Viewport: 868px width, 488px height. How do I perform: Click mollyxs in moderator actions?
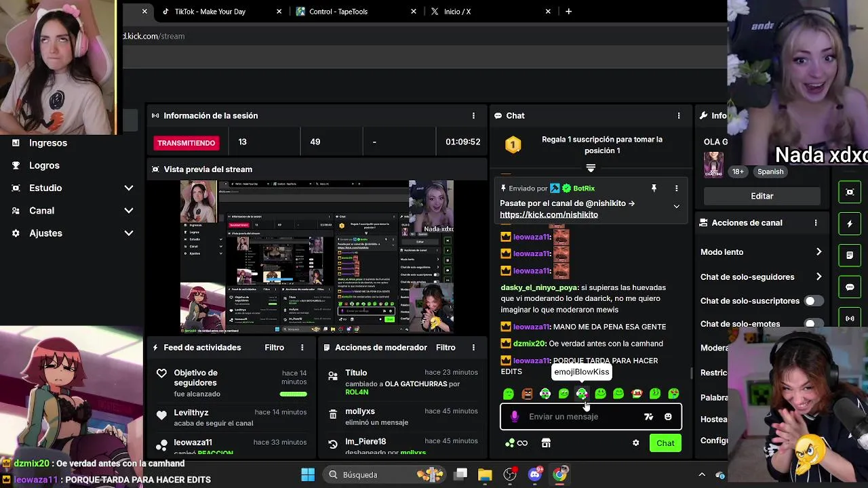360,411
